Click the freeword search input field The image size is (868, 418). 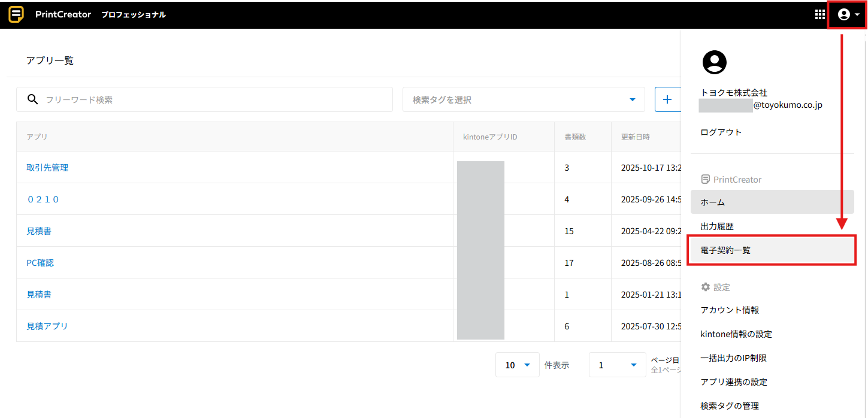point(180,99)
